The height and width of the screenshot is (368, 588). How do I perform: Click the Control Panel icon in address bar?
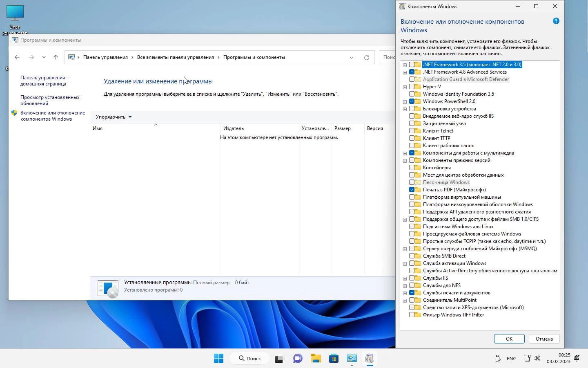tap(71, 57)
